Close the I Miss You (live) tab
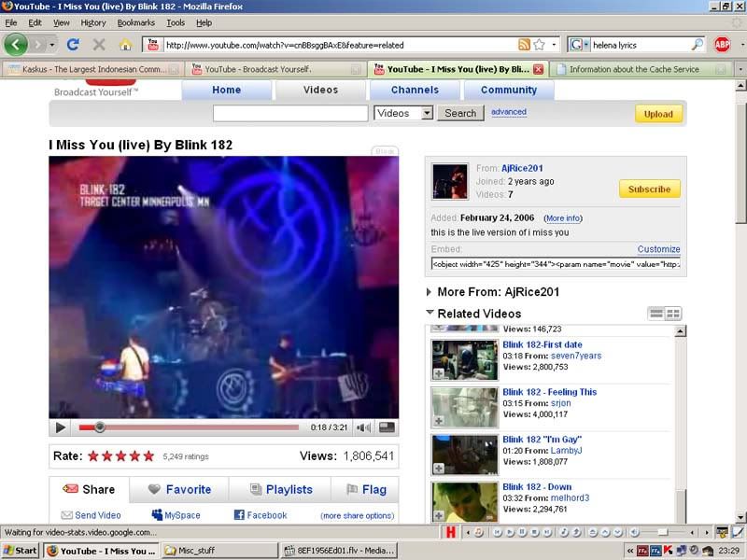Viewport: 747px width, 560px height. pyautogui.click(x=539, y=69)
